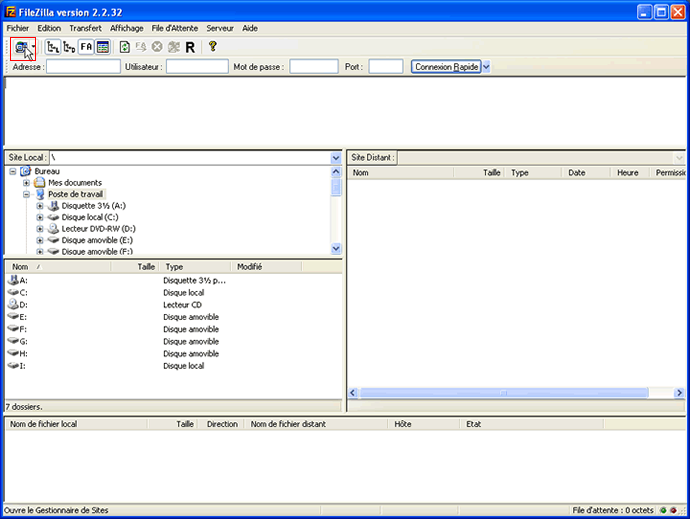Sort local files by Modifié column
The image size is (690, 519).
pos(266,267)
